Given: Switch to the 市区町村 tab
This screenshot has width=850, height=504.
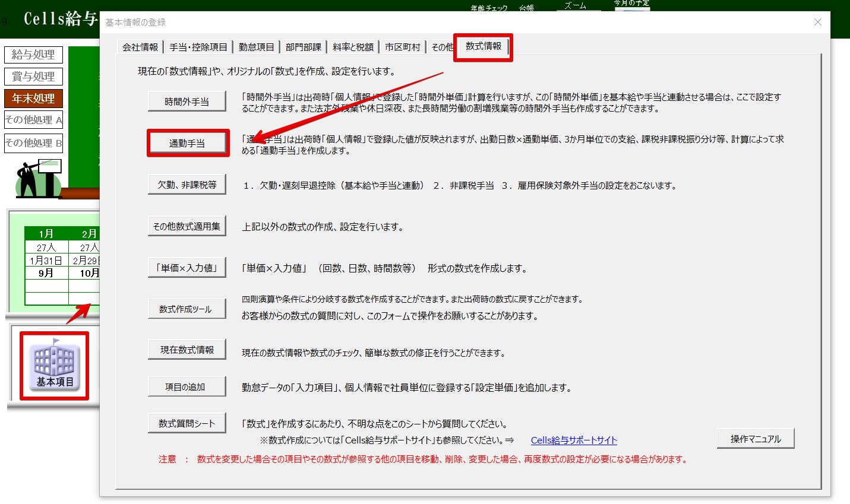Looking at the screenshot, I should coord(402,47).
